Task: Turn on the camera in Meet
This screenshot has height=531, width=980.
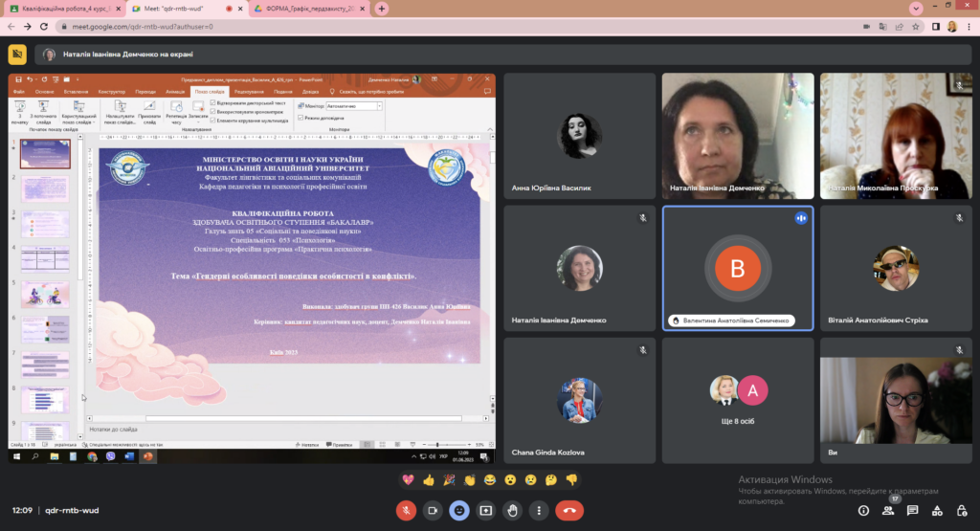Action: pos(433,511)
